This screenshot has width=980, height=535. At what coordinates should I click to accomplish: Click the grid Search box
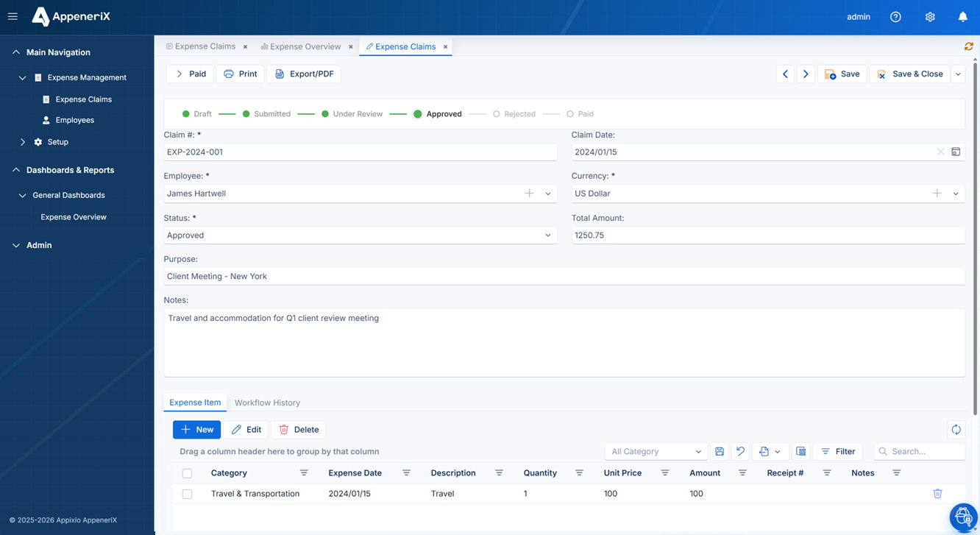[919, 451]
